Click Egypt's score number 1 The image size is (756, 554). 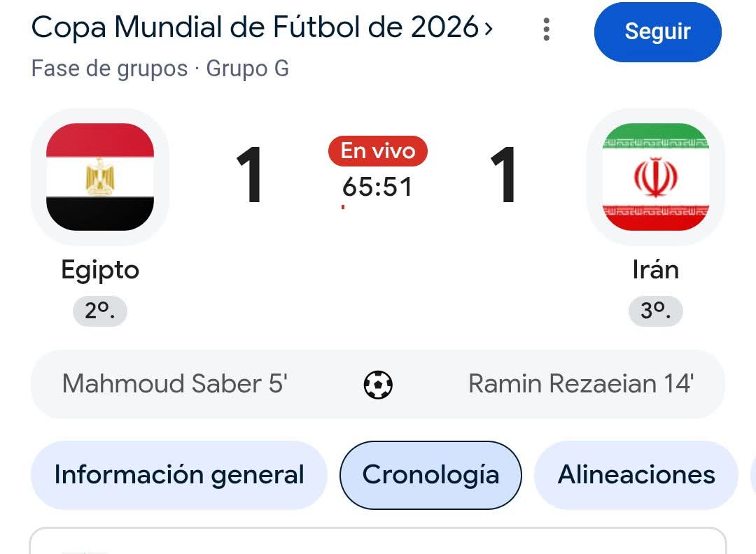click(249, 175)
